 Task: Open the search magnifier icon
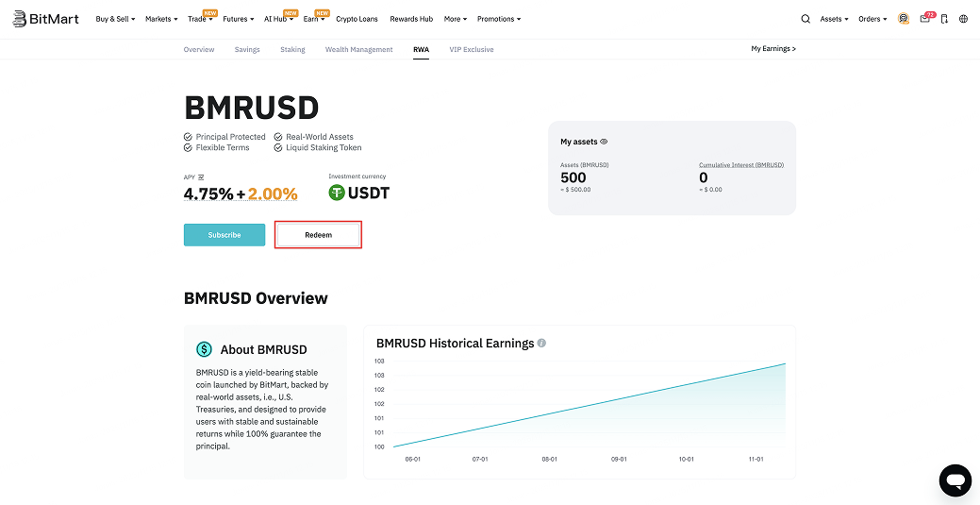tap(806, 19)
